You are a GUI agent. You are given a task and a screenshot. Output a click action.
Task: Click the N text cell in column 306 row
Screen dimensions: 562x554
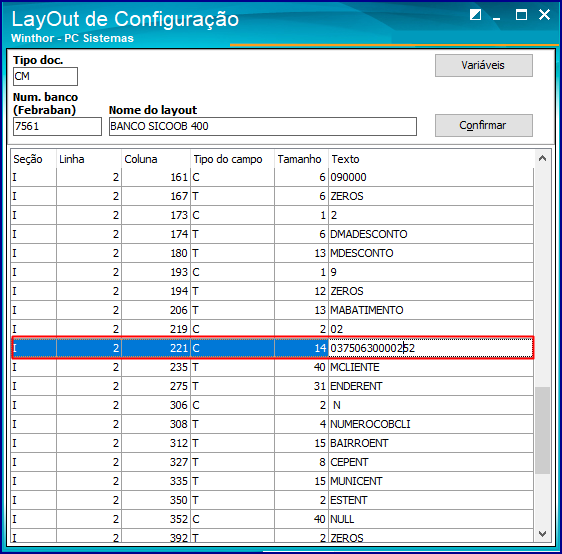[x=431, y=405]
